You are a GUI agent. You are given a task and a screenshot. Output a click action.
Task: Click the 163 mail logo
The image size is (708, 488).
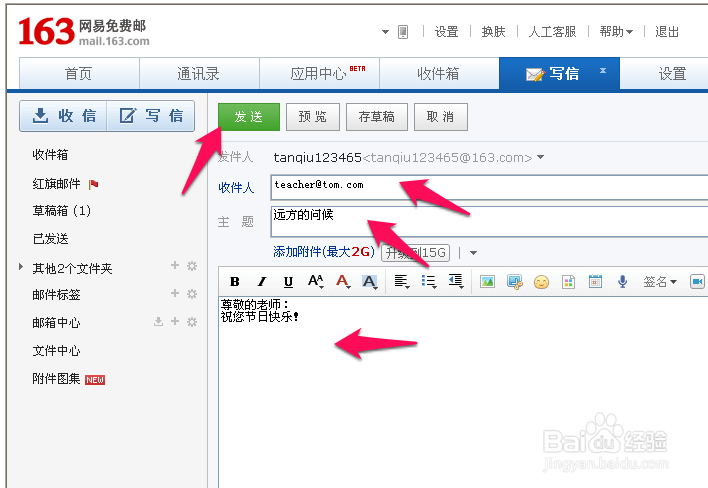(x=84, y=32)
